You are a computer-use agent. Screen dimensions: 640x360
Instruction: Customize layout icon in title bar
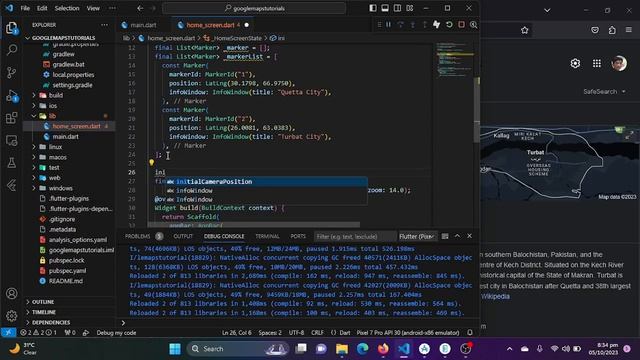pos(410,8)
